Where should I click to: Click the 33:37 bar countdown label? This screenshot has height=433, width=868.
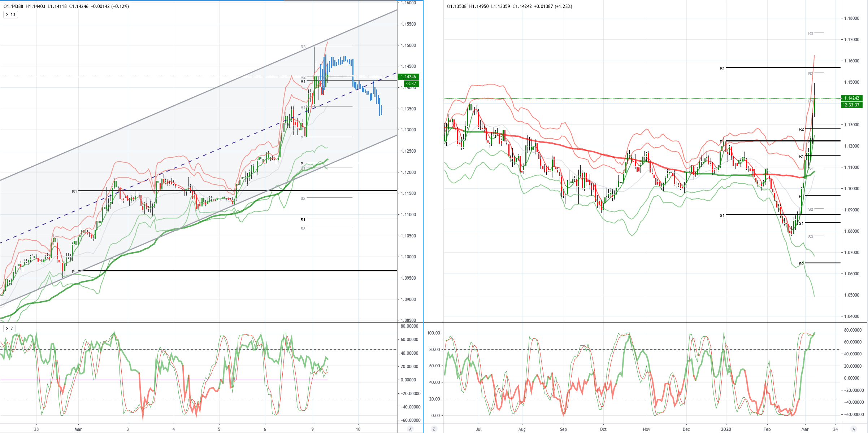coord(411,84)
